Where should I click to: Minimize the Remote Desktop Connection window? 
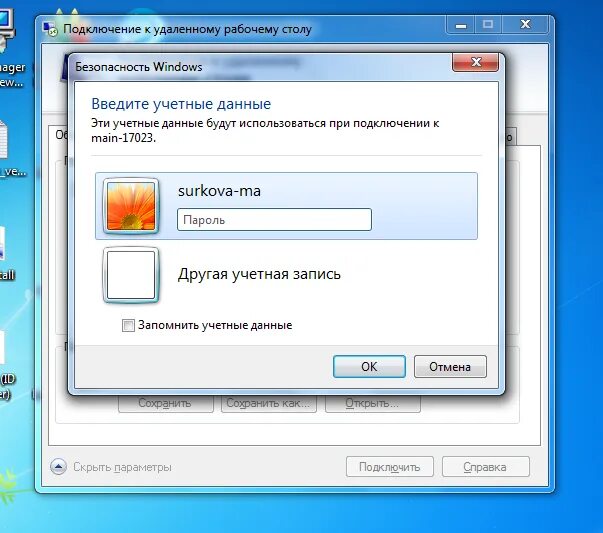tap(461, 25)
